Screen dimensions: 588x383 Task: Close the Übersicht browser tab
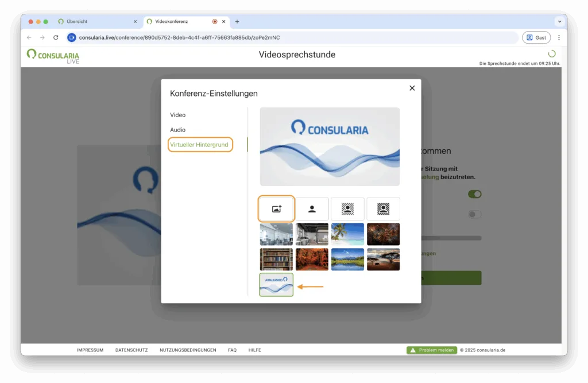click(136, 21)
